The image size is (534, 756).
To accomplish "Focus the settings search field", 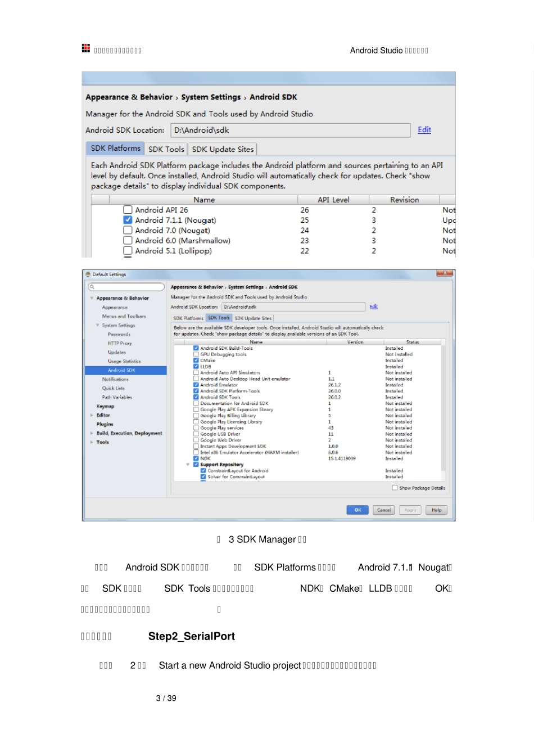I will click(126, 287).
